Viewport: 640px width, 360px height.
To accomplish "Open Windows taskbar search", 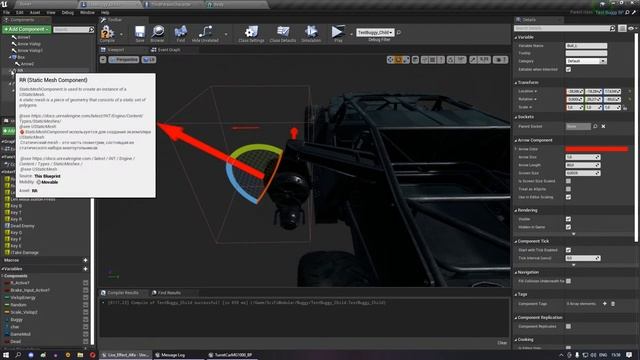I will [x=18, y=355].
